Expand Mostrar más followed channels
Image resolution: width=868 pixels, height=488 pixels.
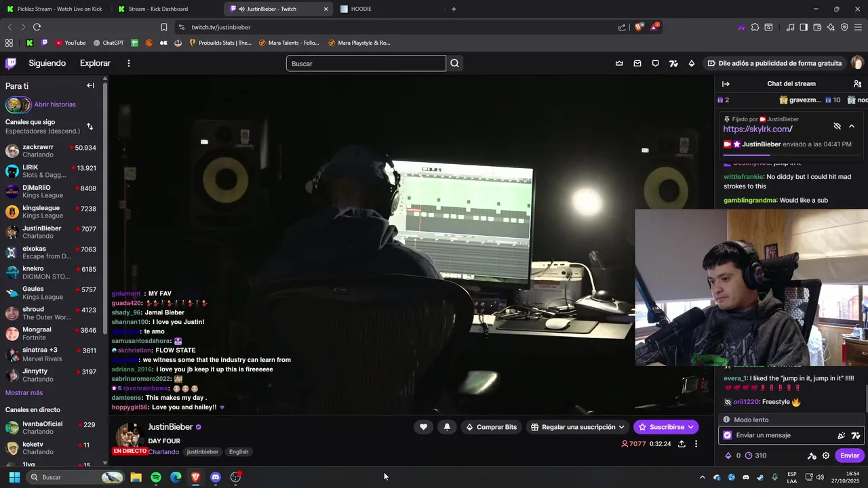[x=24, y=393]
